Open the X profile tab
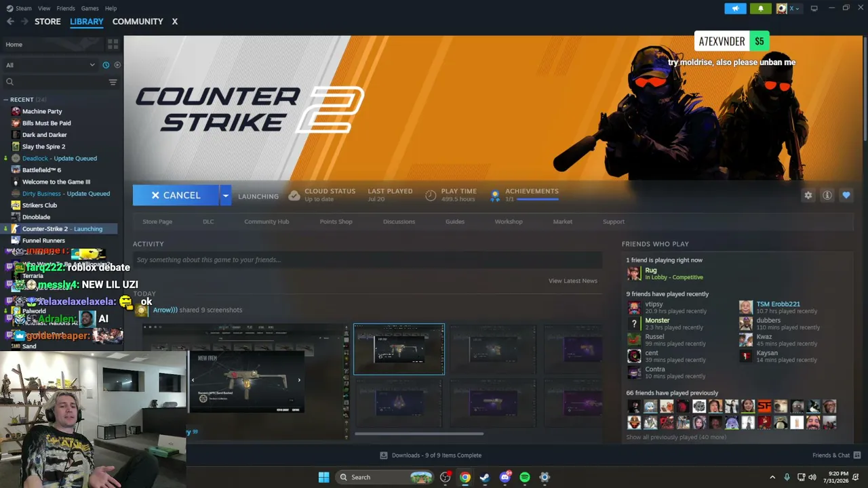The height and width of the screenshot is (488, 868). click(174, 22)
